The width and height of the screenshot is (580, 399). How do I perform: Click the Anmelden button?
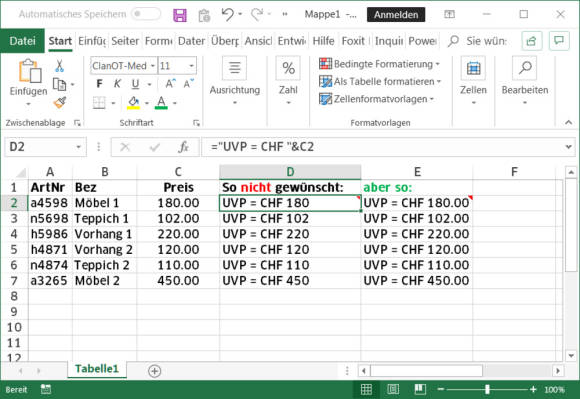click(396, 14)
